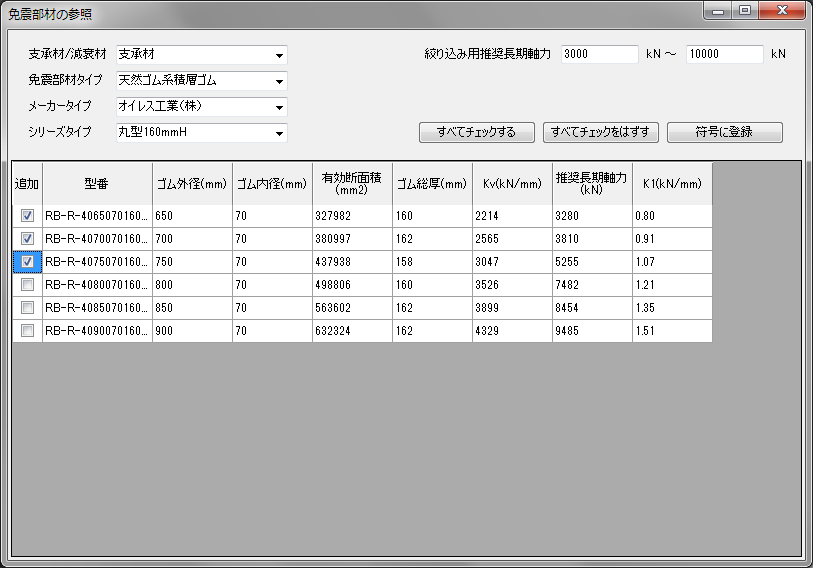Click the minimum axial force field 3000
Screen dimensions: 813x568
point(599,54)
